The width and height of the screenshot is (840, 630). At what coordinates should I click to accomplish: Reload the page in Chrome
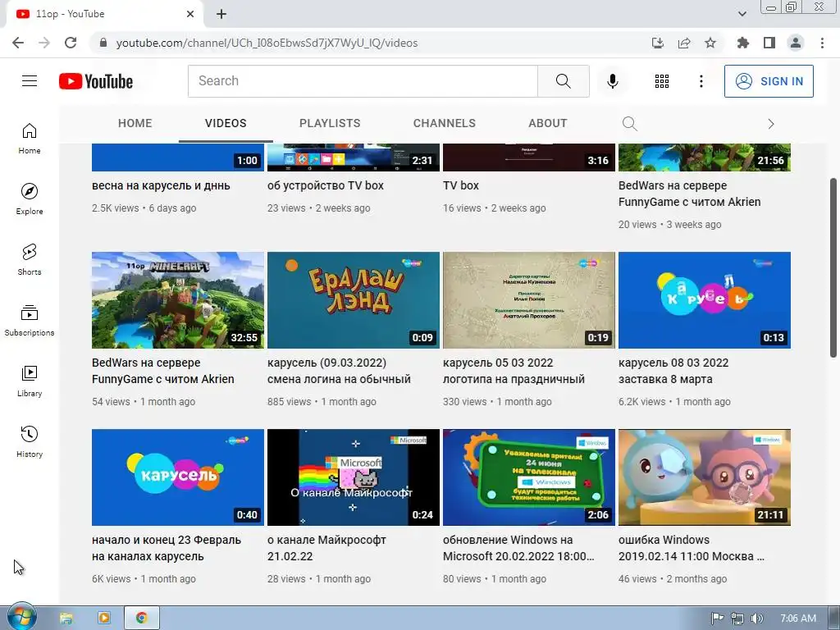(x=71, y=43)
